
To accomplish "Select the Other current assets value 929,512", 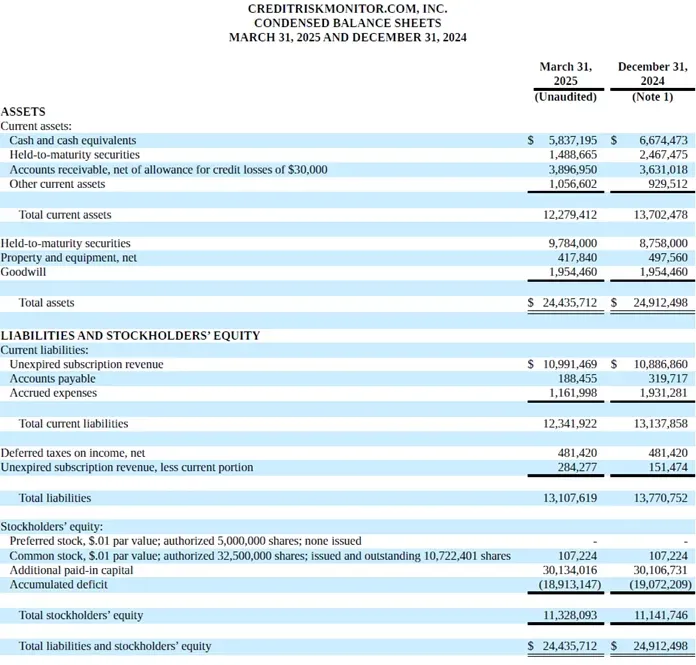I will tap(668, 184).
